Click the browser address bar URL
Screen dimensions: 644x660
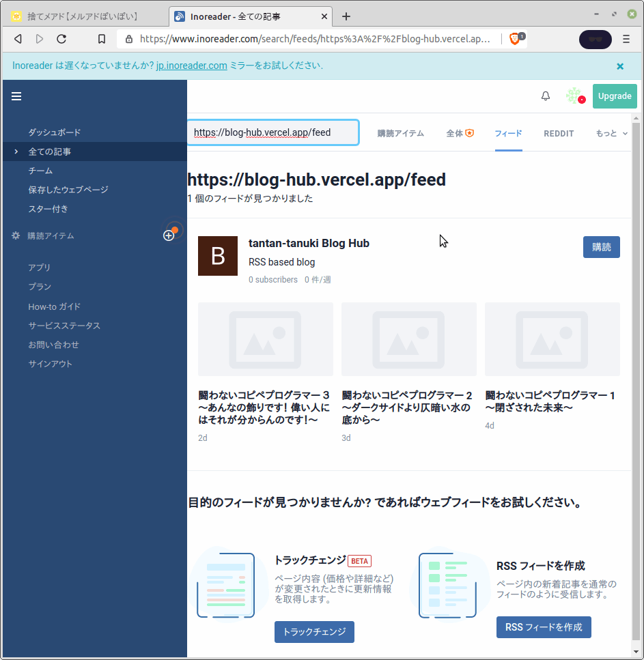point(315,39)
